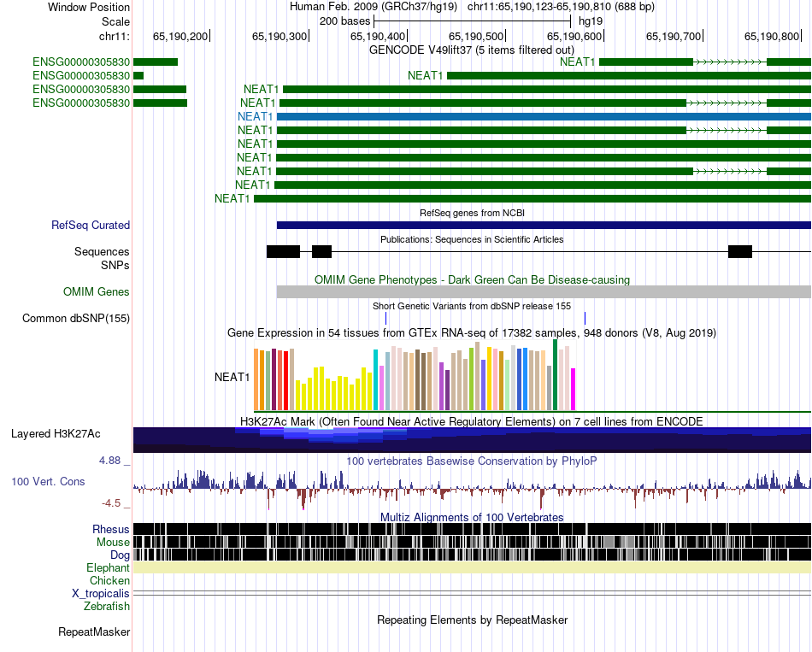This screenshot has width=812, height=652.
Task: Click the hg19 text beside scale bar
Action: point(591,21)
